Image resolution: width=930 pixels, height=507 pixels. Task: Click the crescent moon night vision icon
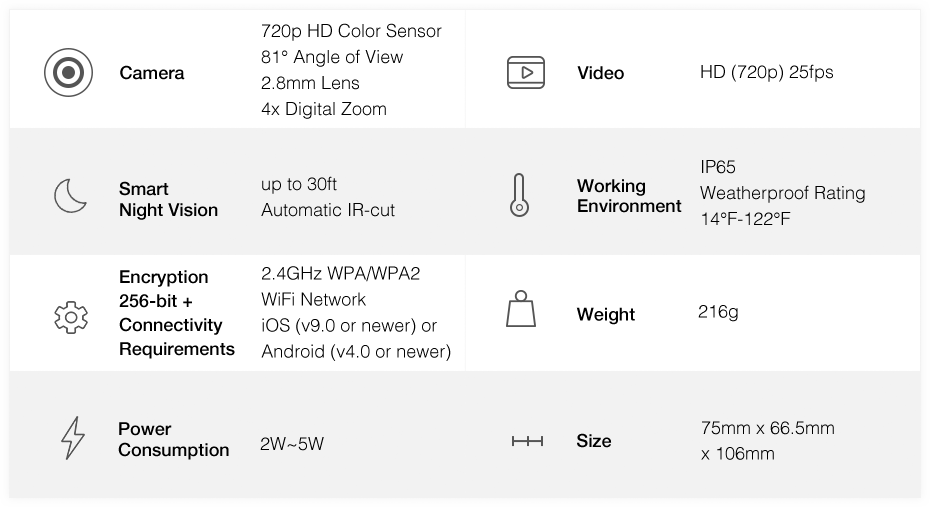(70, 196)
